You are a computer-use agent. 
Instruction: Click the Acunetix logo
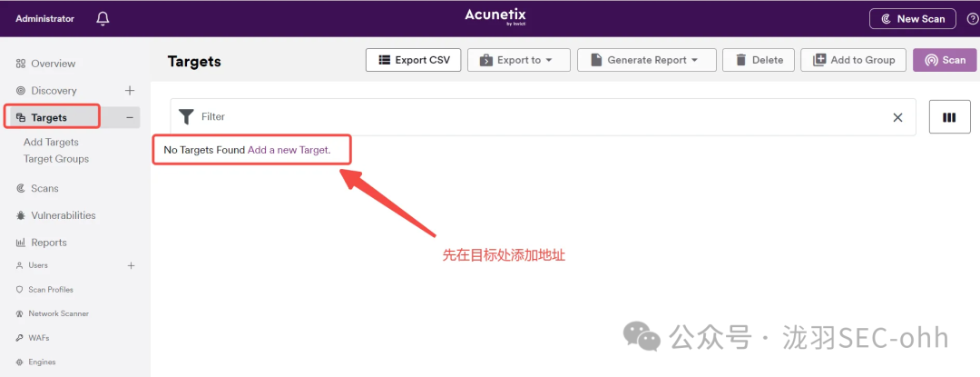(495, 17)
